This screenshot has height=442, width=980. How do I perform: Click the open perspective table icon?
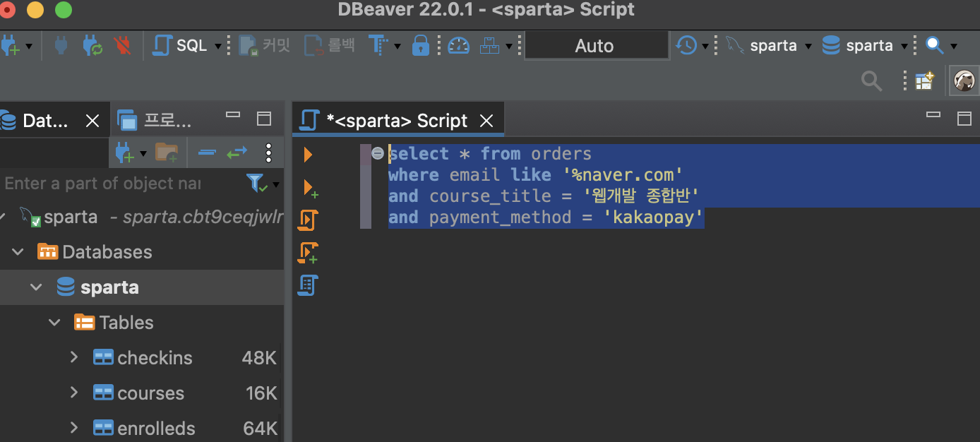tap(925, 80)
